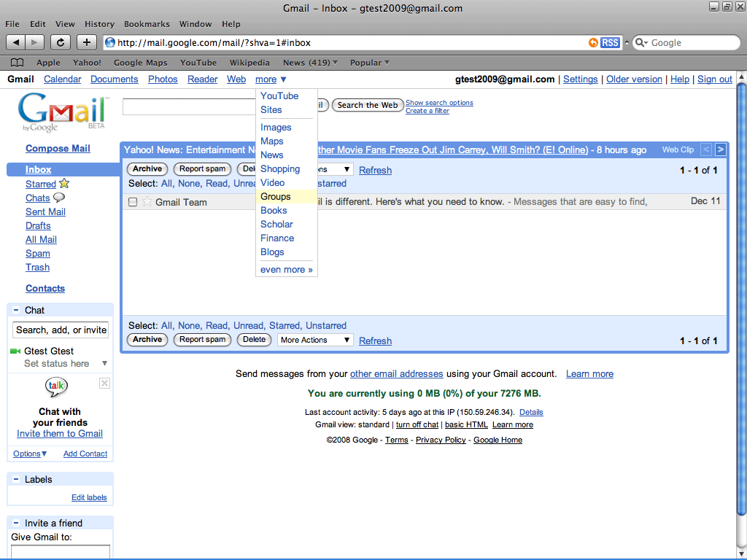Click the chat Search, add, or invite field

point(61,330)
